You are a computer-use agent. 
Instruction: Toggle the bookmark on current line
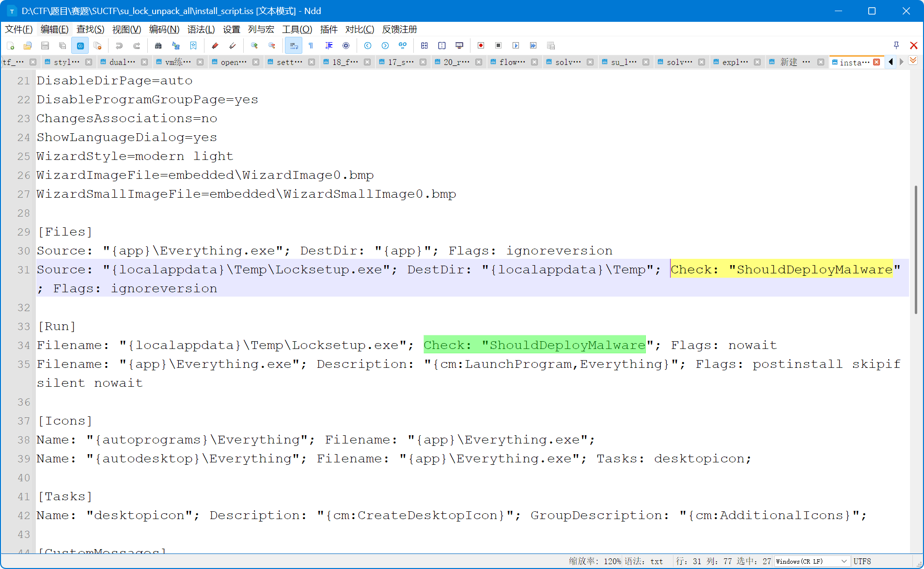click(x=193, y=46)
